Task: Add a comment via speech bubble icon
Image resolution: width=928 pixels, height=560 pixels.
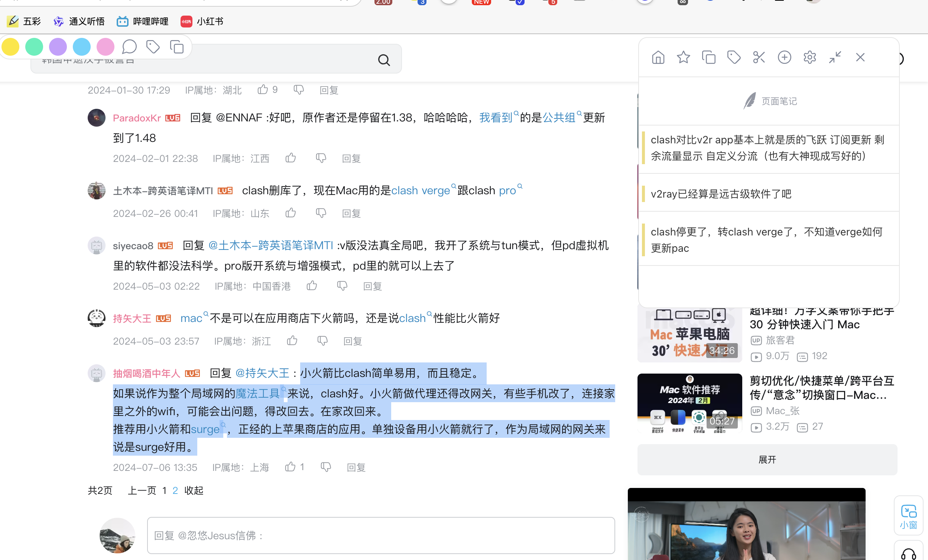Action: tap(129, 47)
